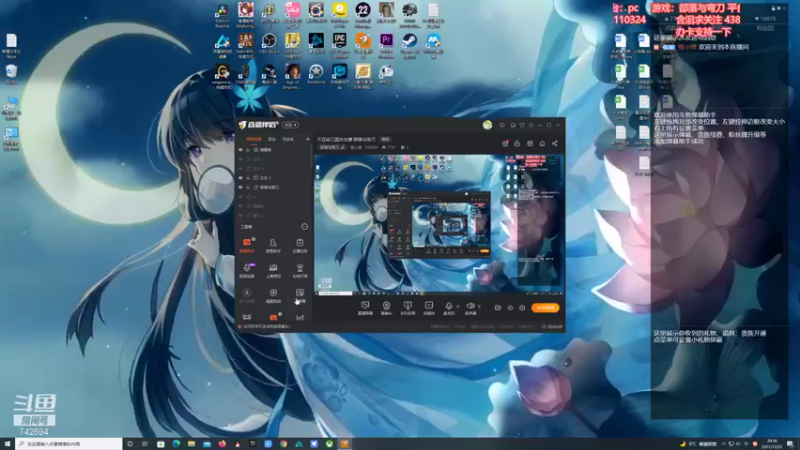Open the microphone tool with purple badge
This screenshot has height=450, width=800.
(x=247, y=270)
